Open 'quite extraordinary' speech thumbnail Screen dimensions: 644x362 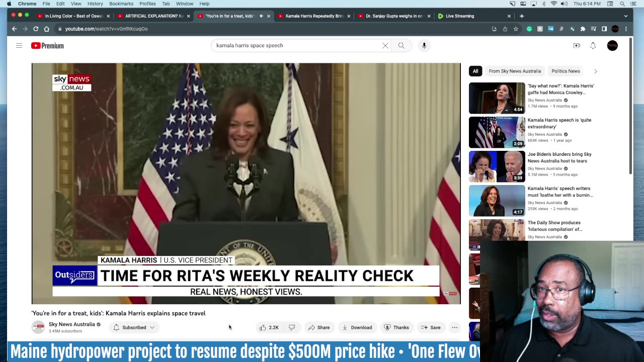[x=497, y=132]
